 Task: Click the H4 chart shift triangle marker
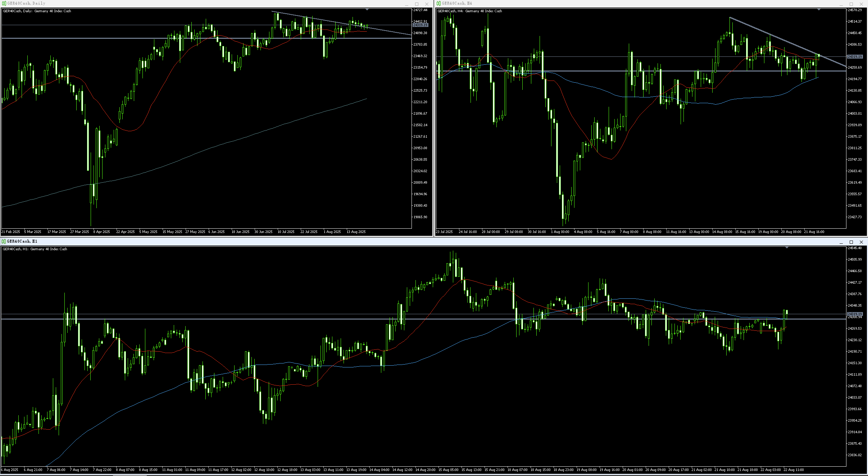coord(819,9)
